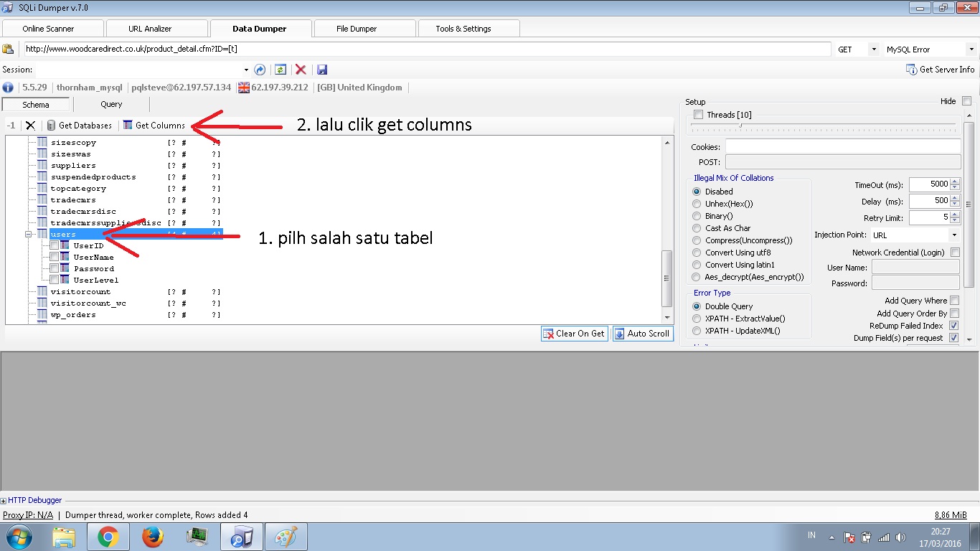Increase the TimeOut (ms) value
The image size is (980, 551).
955,182
